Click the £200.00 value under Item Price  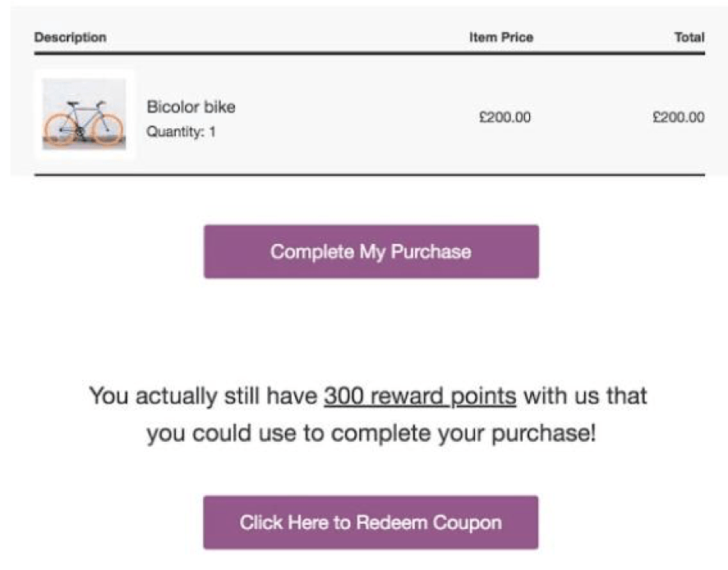pos(505,117)
